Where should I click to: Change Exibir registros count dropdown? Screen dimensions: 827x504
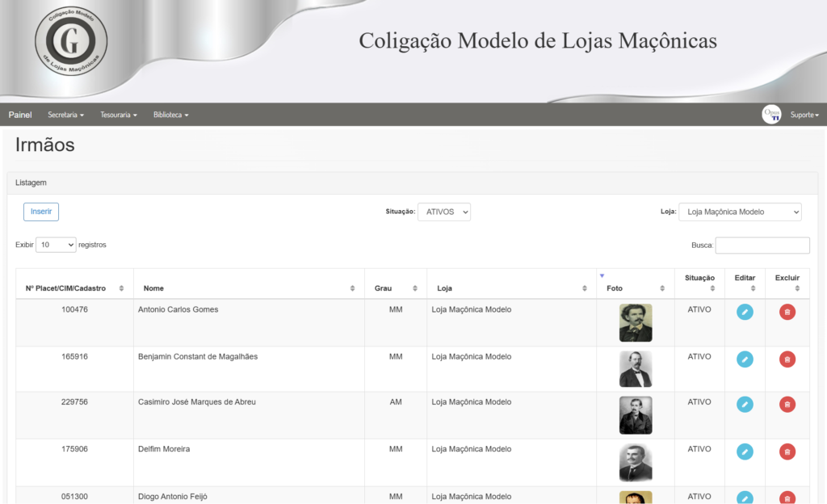[x=56, y=245]
